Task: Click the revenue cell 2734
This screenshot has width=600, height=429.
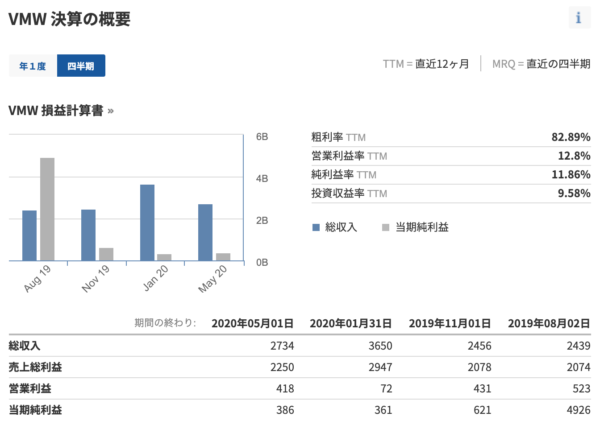Action: (282, 346)
